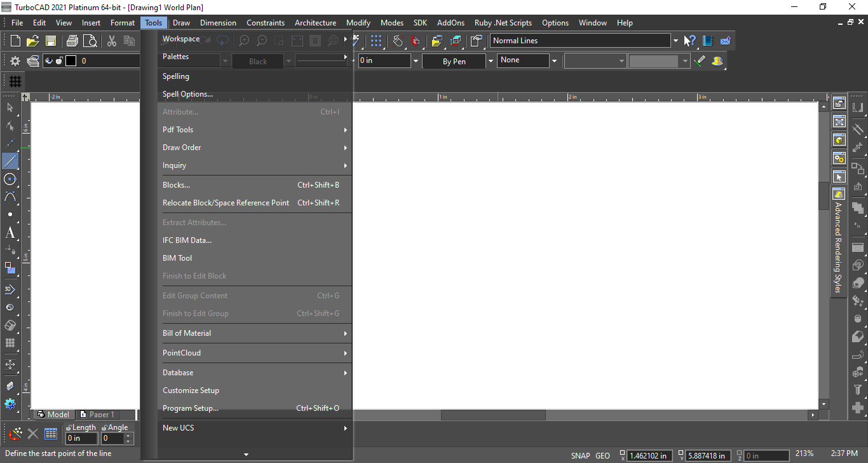Click the black pen color swatch
The width and height of the screenshot is (868, 463).
[x=71, y=61]
